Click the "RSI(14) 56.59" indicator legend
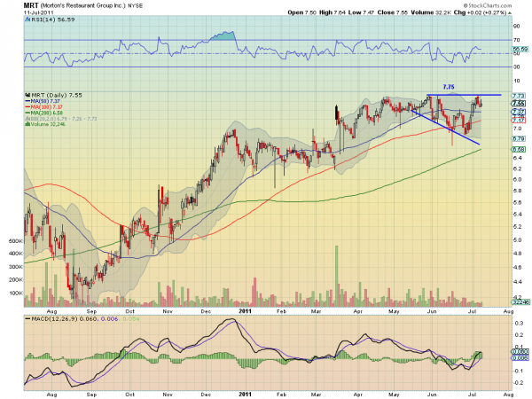 coord(53,20)
